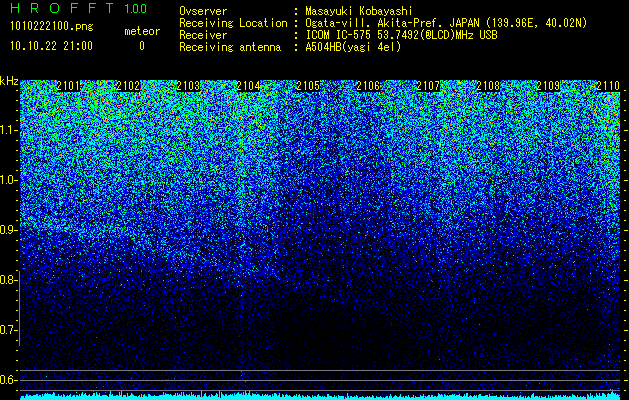Click the 'Receiving antenna' label

point(230,47)
